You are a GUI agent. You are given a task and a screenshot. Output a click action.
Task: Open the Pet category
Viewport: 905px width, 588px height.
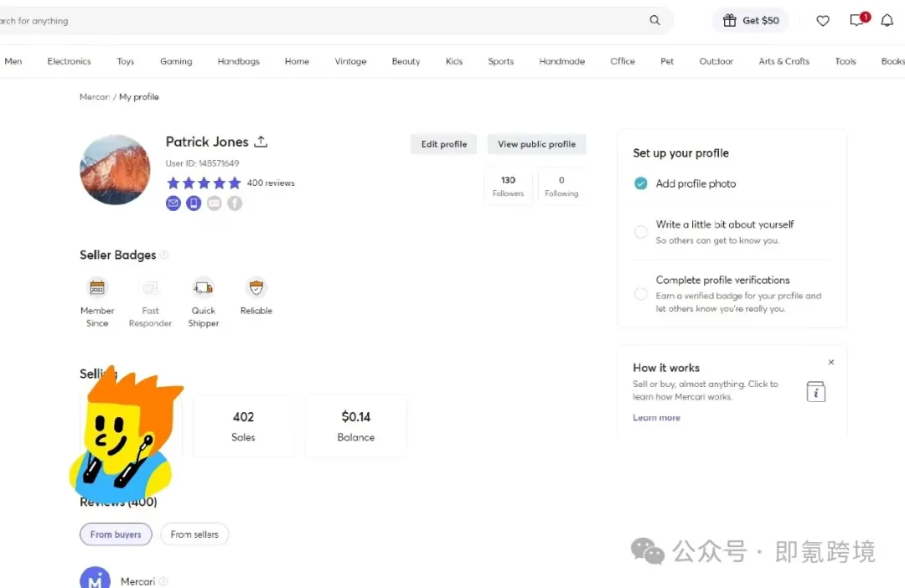pos(667,61)
